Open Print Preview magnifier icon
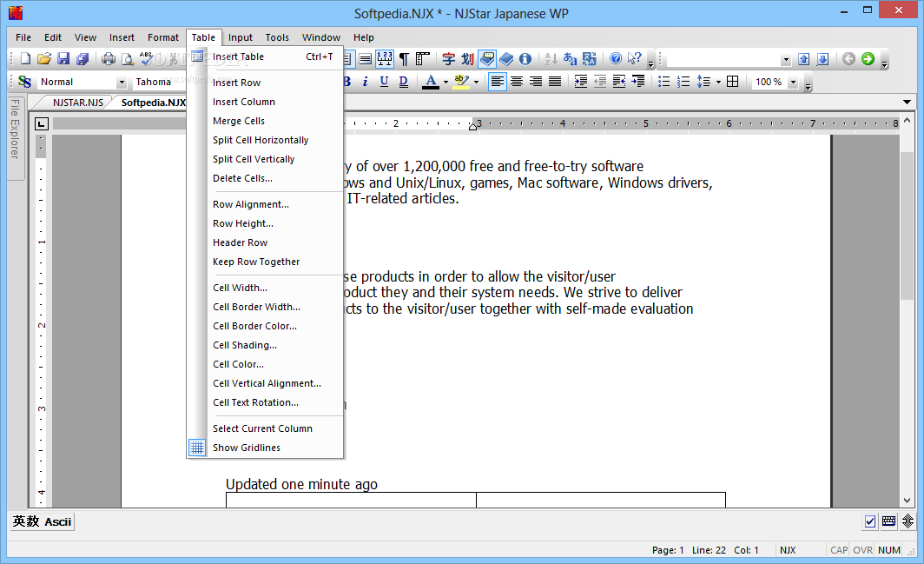Screen dimensions: 924x564 128,58
